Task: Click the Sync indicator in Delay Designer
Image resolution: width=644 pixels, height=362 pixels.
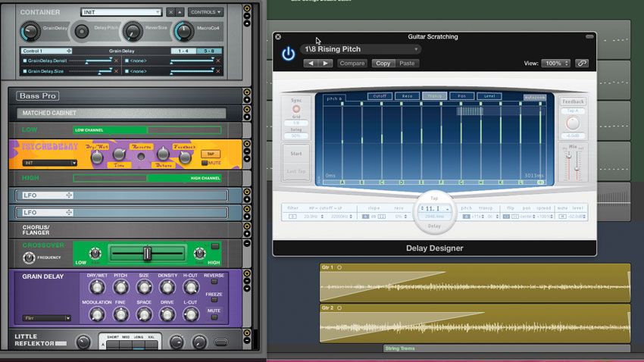Action: tap(295, 110)
